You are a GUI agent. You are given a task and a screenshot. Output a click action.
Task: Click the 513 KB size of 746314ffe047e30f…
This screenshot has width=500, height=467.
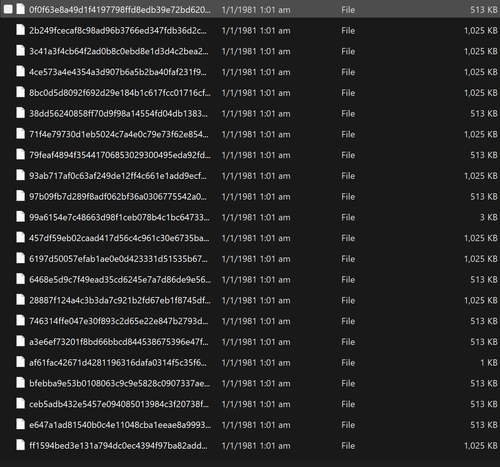click(484, 321)
